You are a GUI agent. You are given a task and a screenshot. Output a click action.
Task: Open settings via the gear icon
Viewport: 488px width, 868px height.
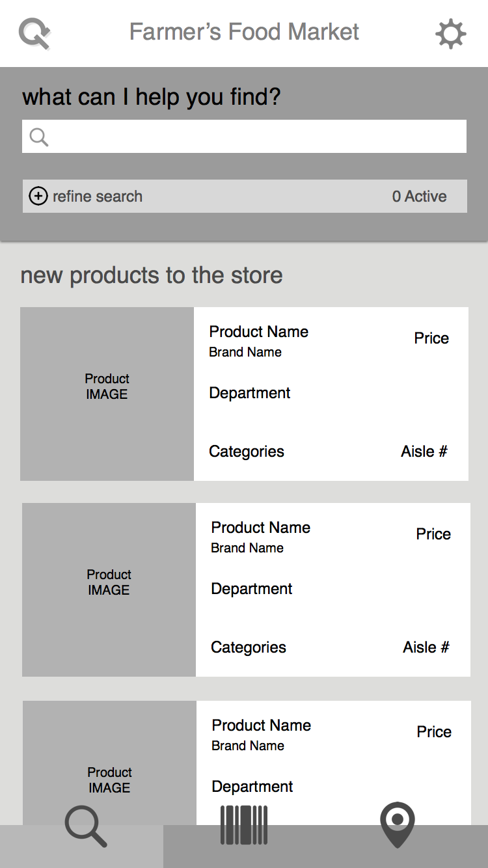[450, 34]
